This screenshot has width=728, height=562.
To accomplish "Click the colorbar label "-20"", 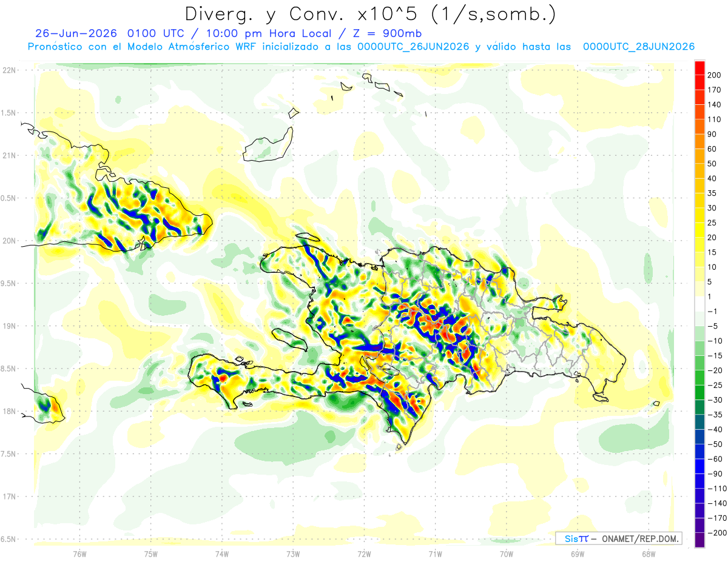I will coord(715,370).
